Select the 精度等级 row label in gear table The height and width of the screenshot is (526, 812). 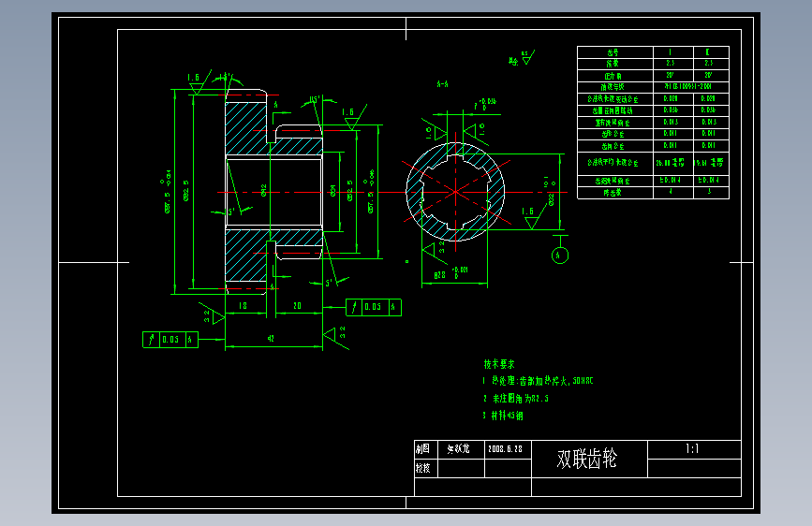[x=614, y=87]
